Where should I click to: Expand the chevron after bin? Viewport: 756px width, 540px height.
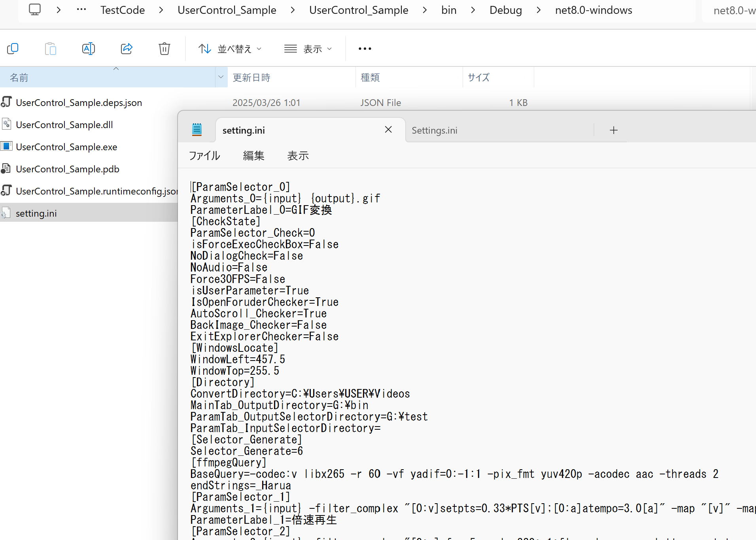473,10
